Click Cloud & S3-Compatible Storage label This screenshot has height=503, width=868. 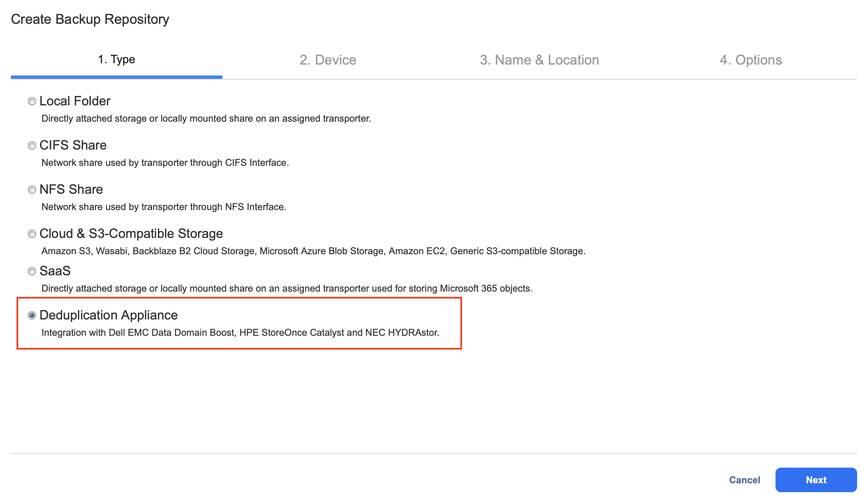[x=131, y=234]
